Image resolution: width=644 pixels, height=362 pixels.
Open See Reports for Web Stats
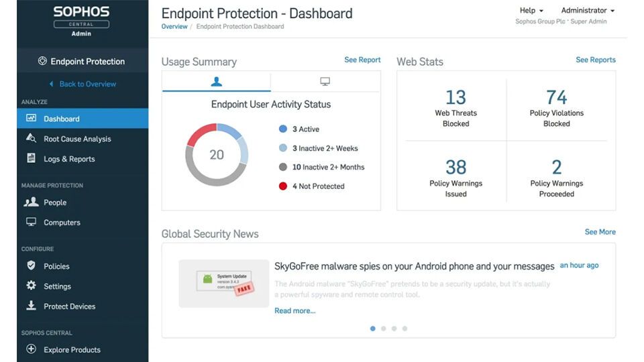(596, 60)
